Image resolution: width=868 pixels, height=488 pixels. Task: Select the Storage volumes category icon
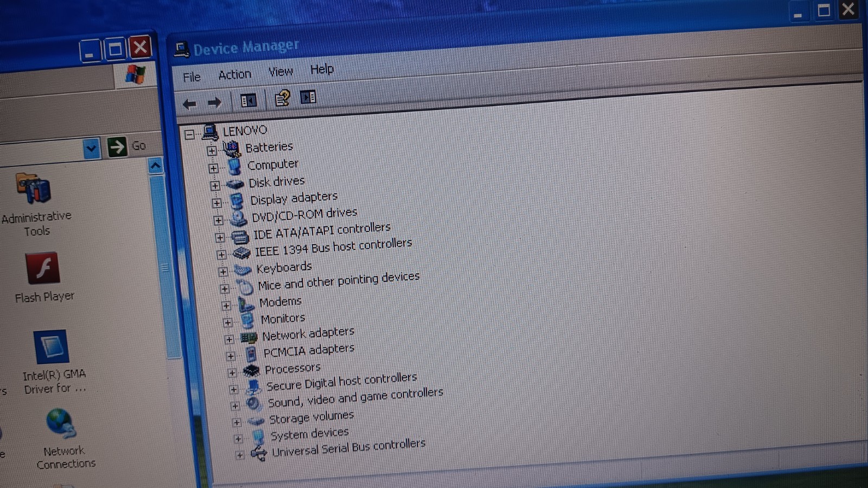point(256,421)
